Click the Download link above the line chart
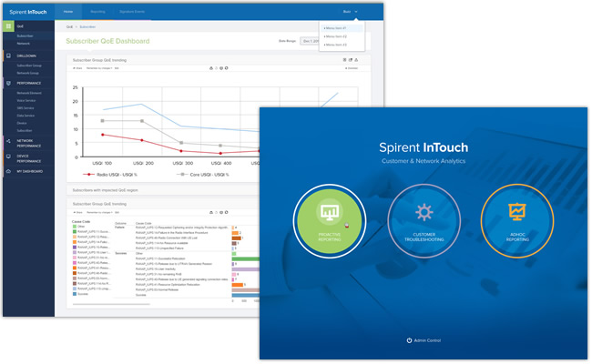The width and height of the screenshot is (592, 364). 352,68
